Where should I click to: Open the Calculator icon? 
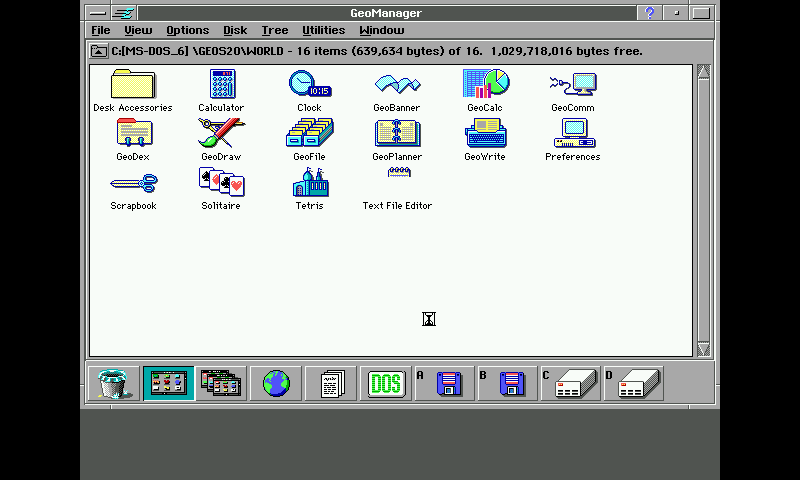221,85
